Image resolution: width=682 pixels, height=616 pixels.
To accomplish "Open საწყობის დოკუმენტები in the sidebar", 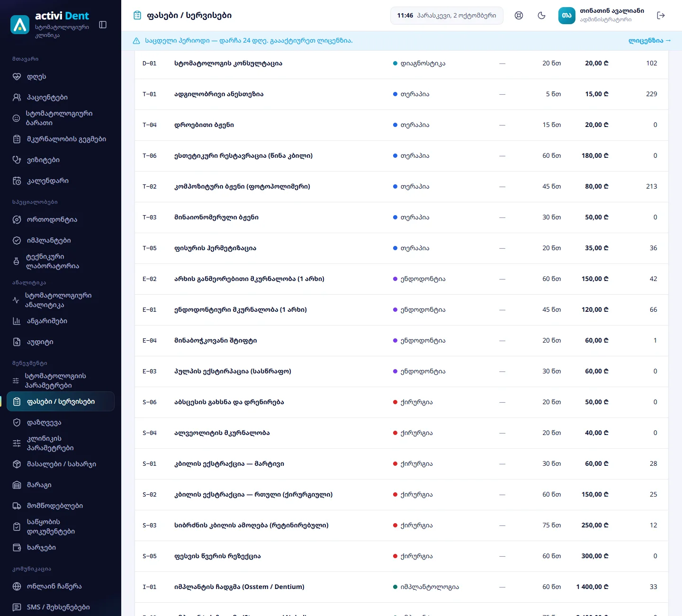I will click(61, 526).
